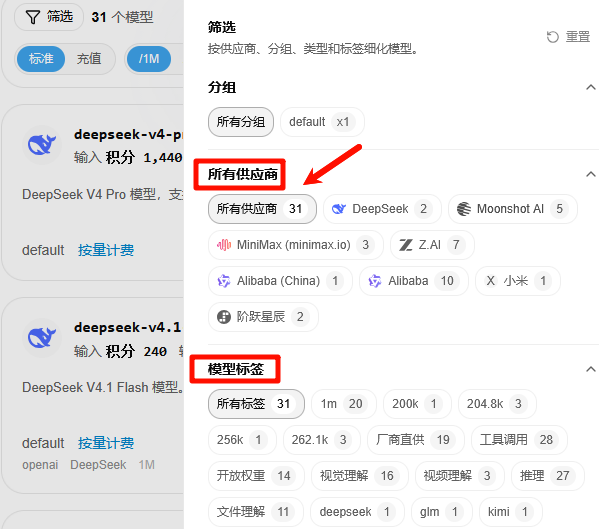The width and height of the screenshot is (600, 529).
Task: Filter by default x1 group
Action: tap(322, 122)
